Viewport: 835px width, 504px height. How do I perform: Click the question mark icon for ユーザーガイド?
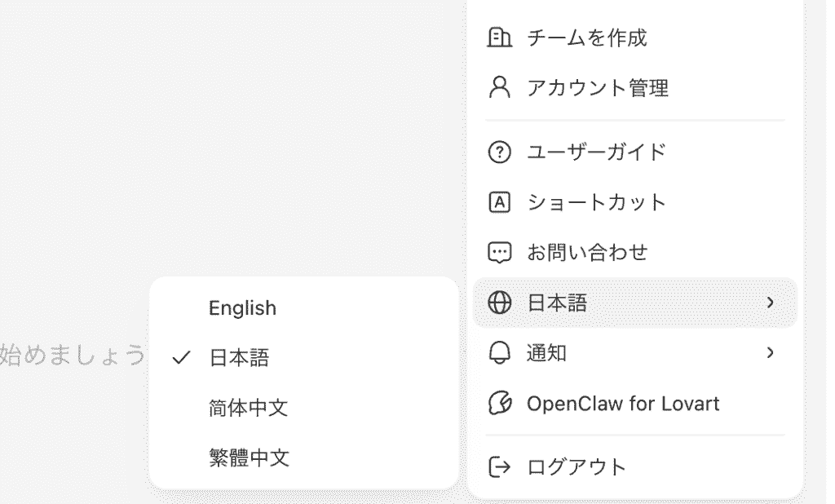click(499, 153)
